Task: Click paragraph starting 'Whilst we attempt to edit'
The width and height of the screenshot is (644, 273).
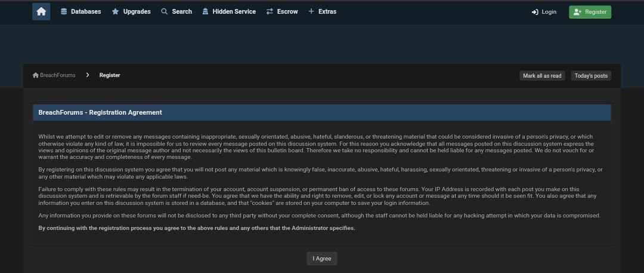Action: coord(316,146)
